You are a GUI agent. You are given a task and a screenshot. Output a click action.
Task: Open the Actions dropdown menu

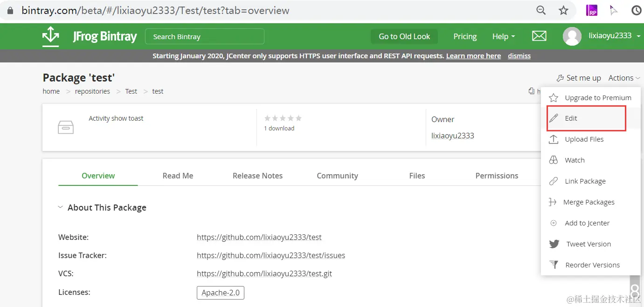click(624, 78)
